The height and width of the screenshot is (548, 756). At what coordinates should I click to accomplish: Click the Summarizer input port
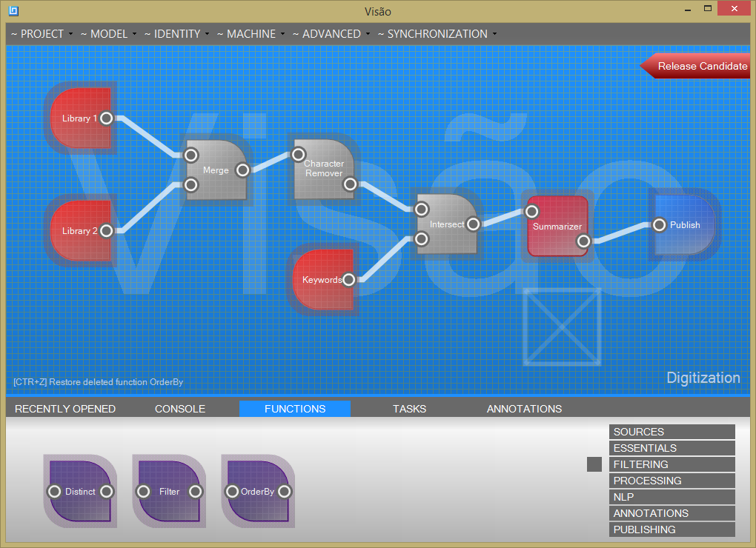pyautogui.click(x=532, y=211)
